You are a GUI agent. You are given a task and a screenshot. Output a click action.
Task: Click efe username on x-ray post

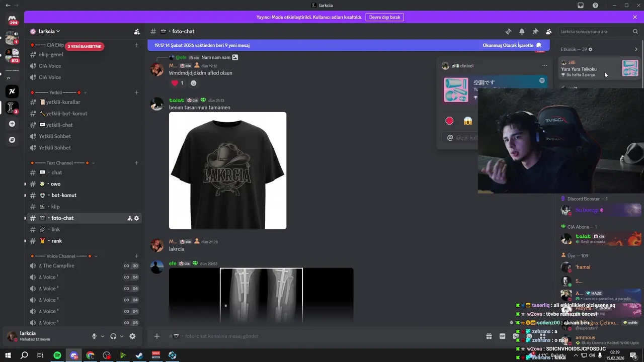(173, 263)
